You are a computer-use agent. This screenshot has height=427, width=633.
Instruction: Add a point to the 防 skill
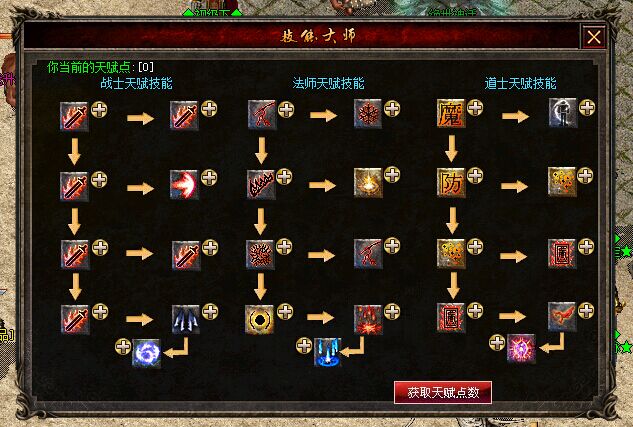(475, 176)
